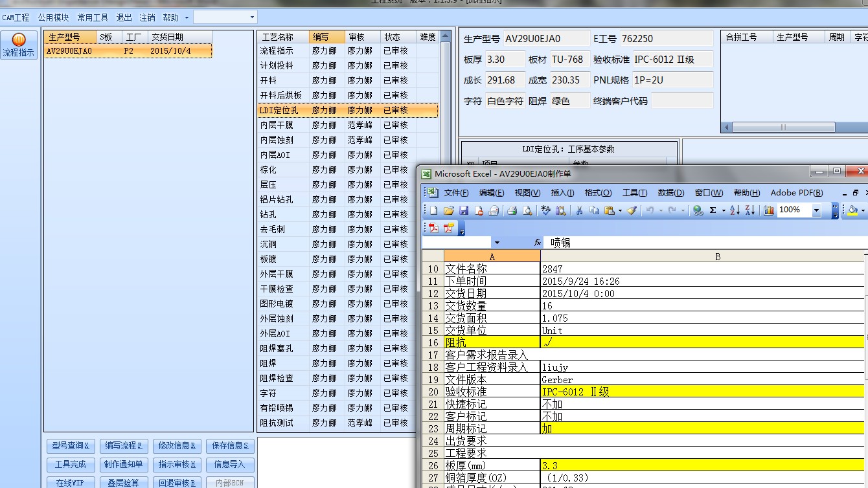The image size is (868, 488).
Task: Open Excel's Adobe PDF(B) menu
Action: [x=797, y=193]
